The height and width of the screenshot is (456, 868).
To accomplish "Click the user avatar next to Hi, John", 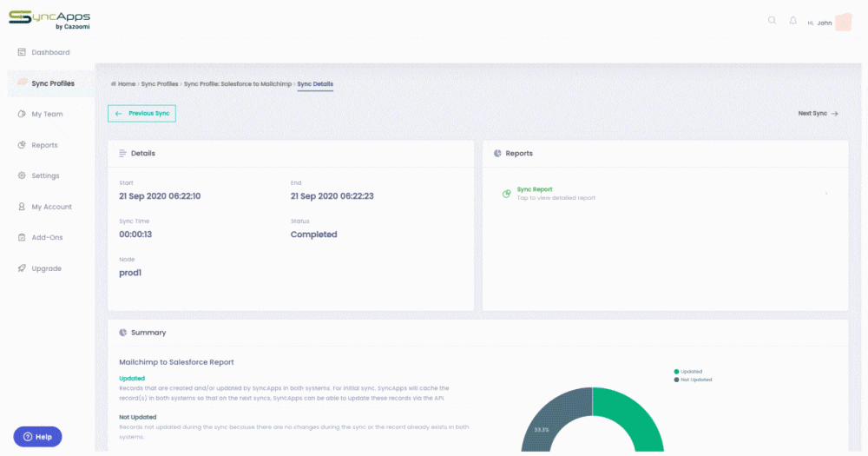I will tap(844, 23).
